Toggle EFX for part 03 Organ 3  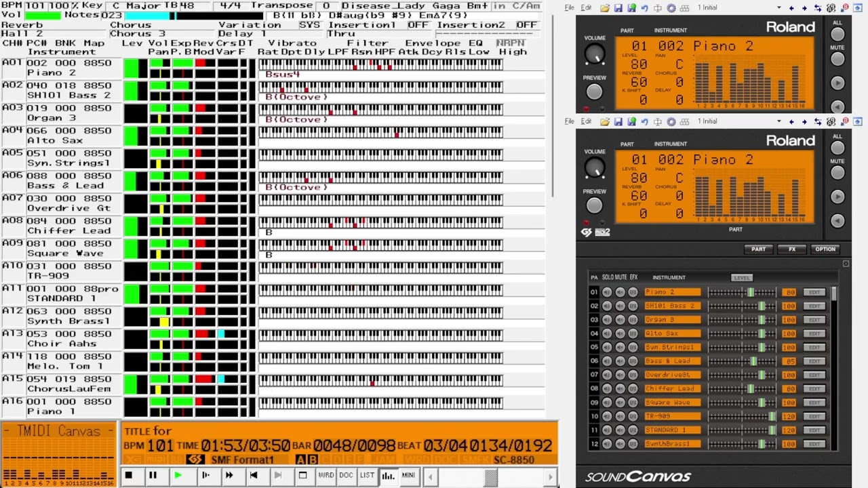[633, 319]
